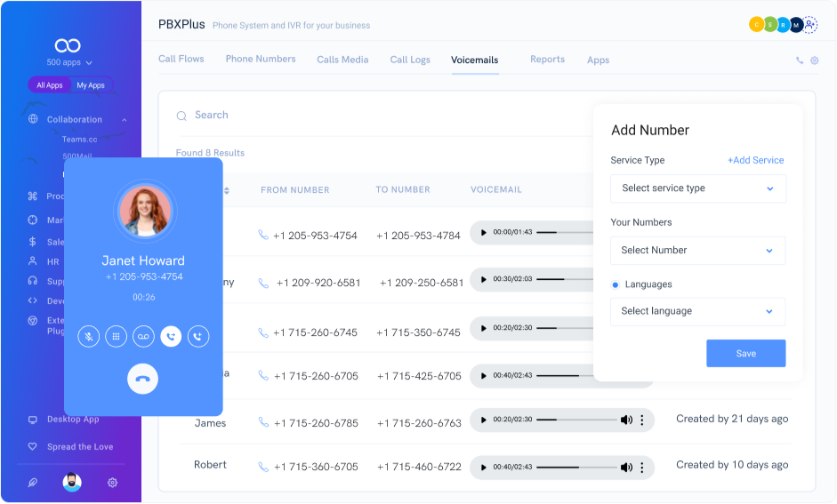Hang up the call with Janet Howard
Viewport: 837px width, 504px height.
[x=142, y=380]
